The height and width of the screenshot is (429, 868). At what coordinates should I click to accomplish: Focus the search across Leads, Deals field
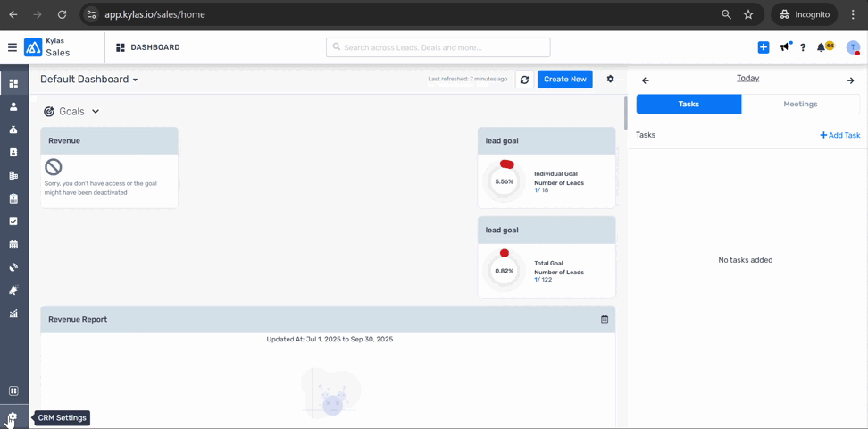(438, 47)
